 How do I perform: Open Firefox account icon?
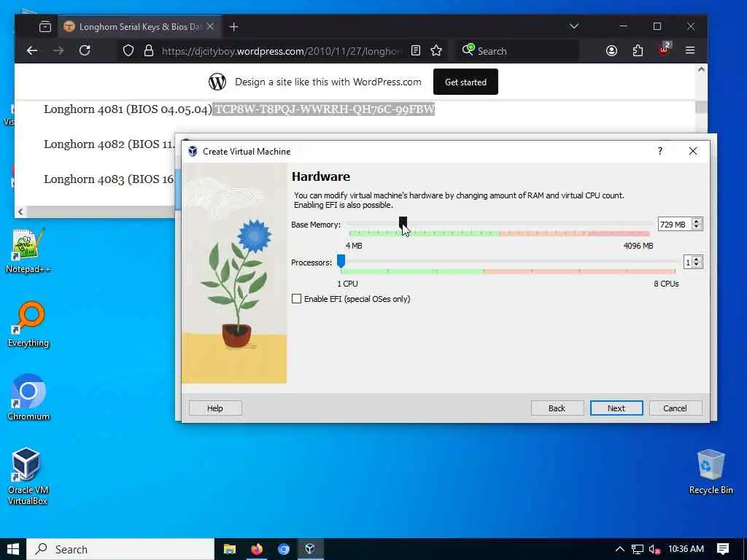tap(612, 50)
